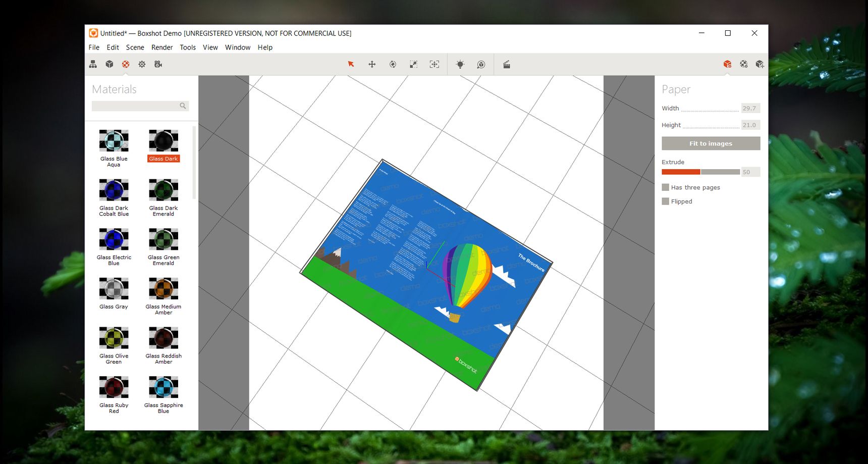The image size is (868, 464).
Task: Open shape properties red cube icon
Action: [727, 64]
